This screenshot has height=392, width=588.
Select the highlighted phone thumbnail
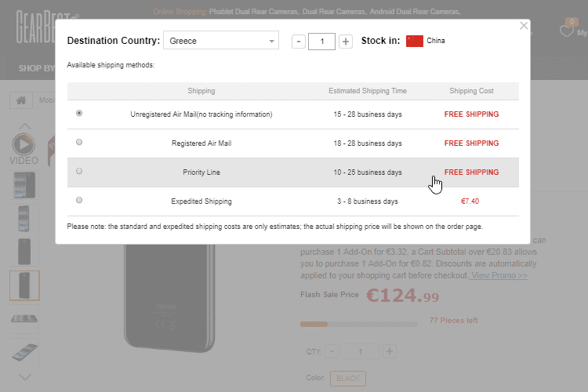pyautogui.click(x=24, y=285)
